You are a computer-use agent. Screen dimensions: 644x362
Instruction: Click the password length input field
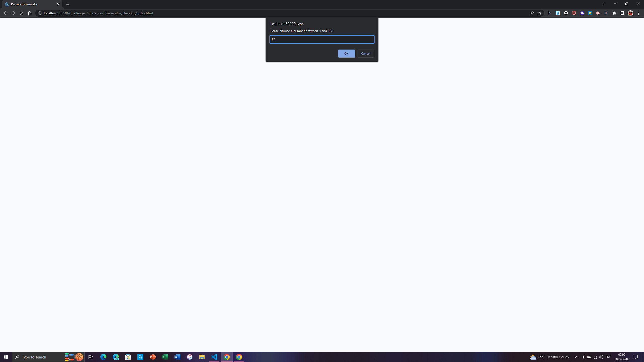(x=322, y=39)
